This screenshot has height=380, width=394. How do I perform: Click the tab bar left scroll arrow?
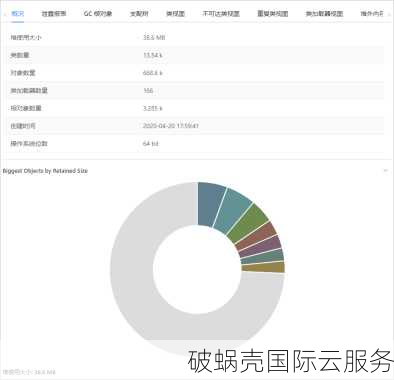click(x=5, y=14)
